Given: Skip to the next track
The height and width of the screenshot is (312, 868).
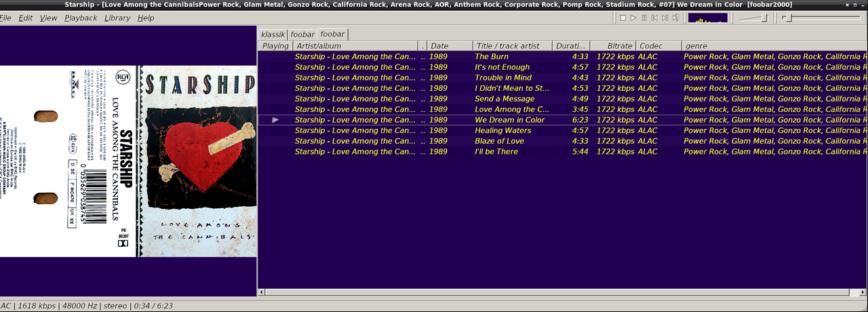Looking at the screenshot, I should pos(665,18).
